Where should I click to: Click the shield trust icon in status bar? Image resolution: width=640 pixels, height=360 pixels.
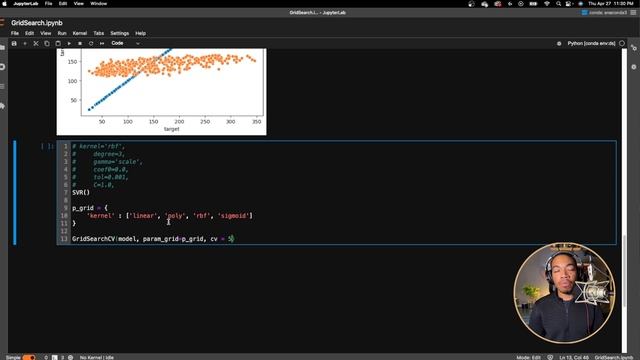coord(550,357)
